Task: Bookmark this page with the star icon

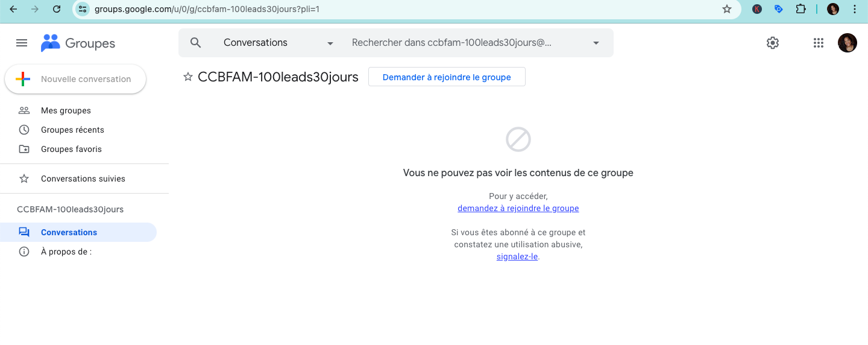Action: point(727,9)
